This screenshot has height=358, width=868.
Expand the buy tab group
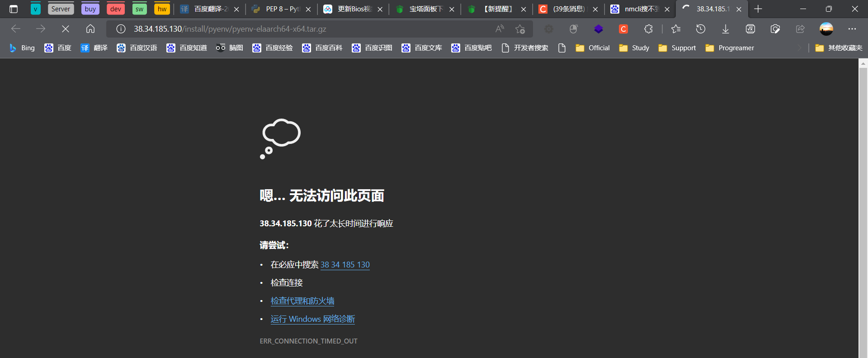tap(90, 9)
